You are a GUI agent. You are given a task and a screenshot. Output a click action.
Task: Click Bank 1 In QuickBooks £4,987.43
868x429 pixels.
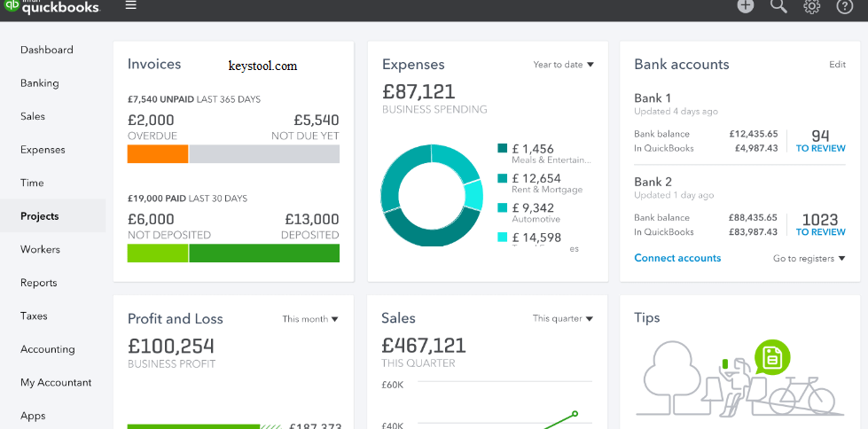tap(756, 148)
